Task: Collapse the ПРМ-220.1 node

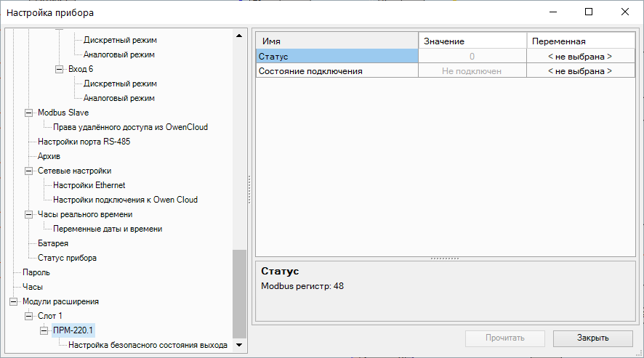Action: (44, 330)
